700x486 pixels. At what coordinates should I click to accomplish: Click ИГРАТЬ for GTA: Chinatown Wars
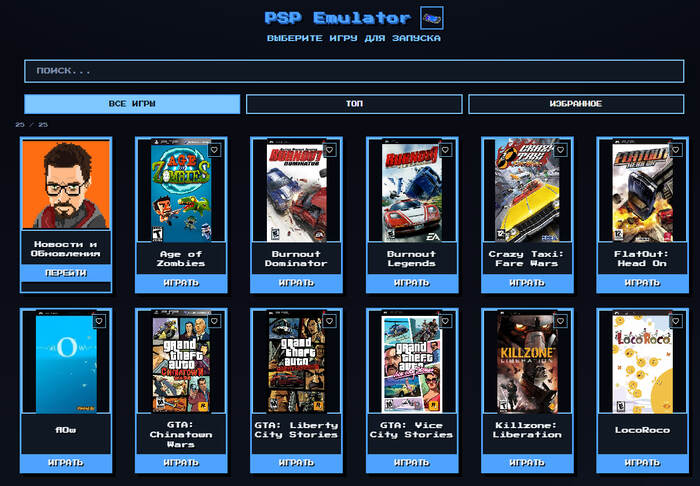pos(181,463)
